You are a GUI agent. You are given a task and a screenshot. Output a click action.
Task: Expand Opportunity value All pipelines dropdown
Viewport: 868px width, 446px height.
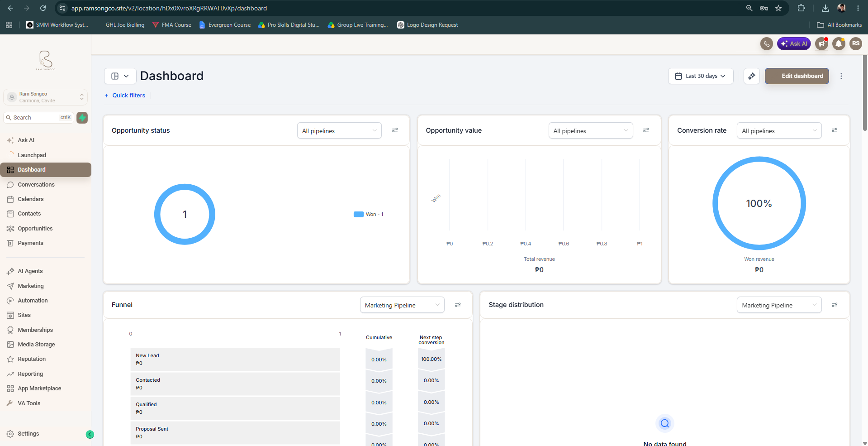click(591, 131)
